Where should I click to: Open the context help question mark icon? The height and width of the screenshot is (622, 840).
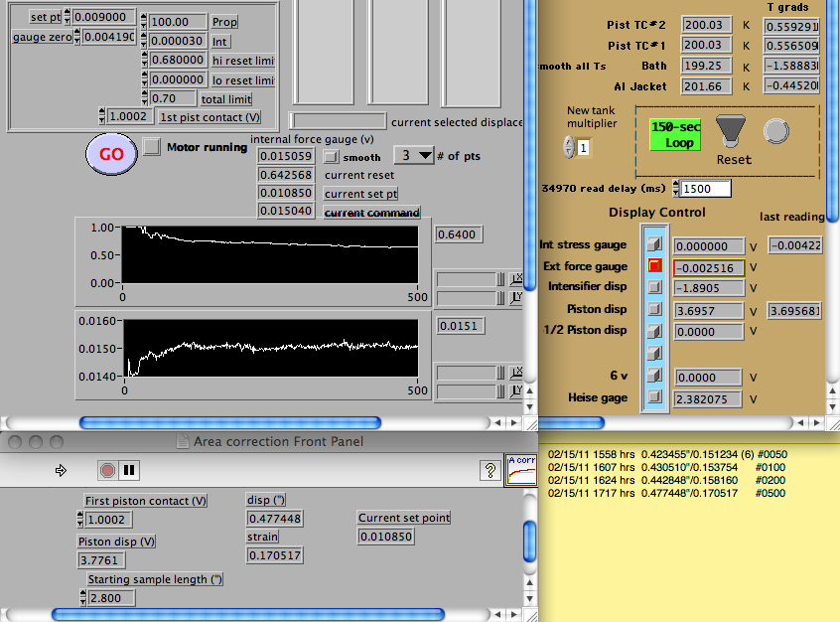point(489,470)
